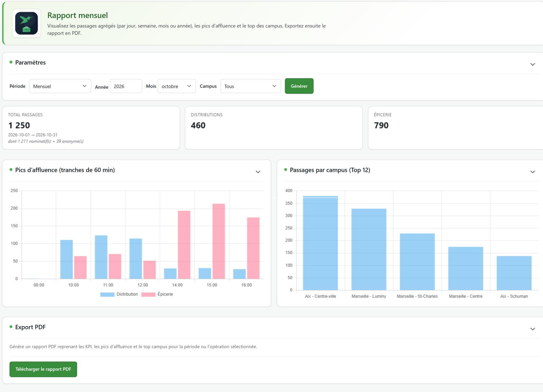Click the Aix - Schuman bar
The height and width of the screenshot is (392, 543).
click(514, 273)
